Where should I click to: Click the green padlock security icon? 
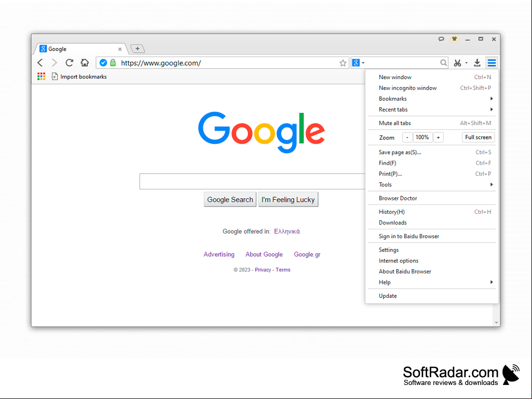[x=113, y=63]
